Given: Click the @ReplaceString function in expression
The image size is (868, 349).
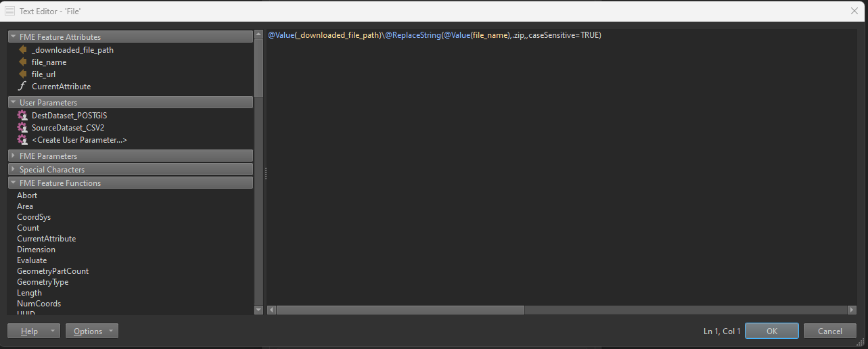Looking at the screenshot, I should tap(413, 35).
